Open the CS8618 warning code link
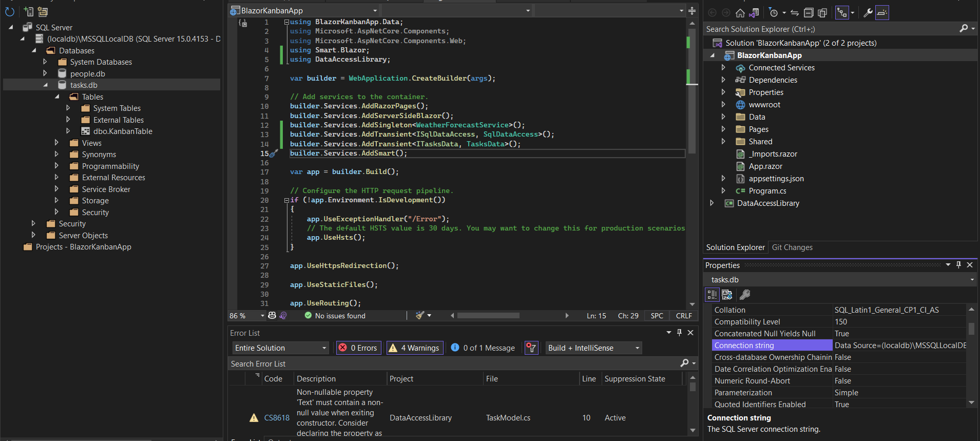 tap(277, 418)
